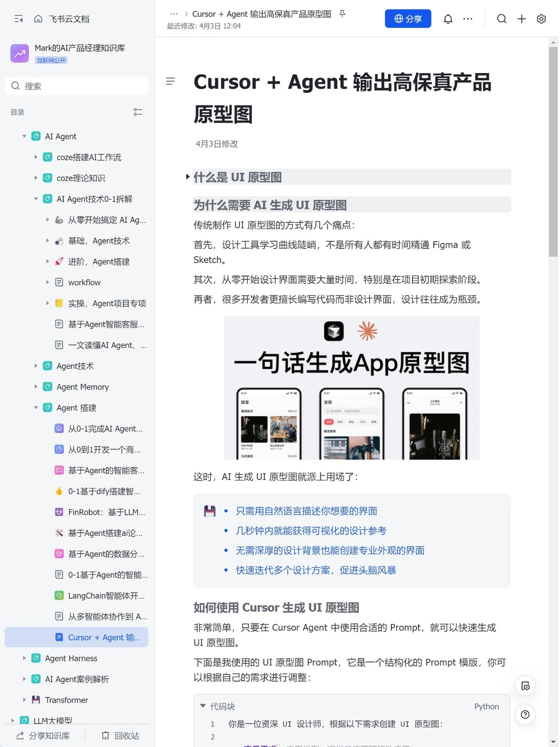Image resolution: width=560 pixels, height=747 pixels.
Task: Open 从多智能体协作到 A document
Action: point(76,616)
